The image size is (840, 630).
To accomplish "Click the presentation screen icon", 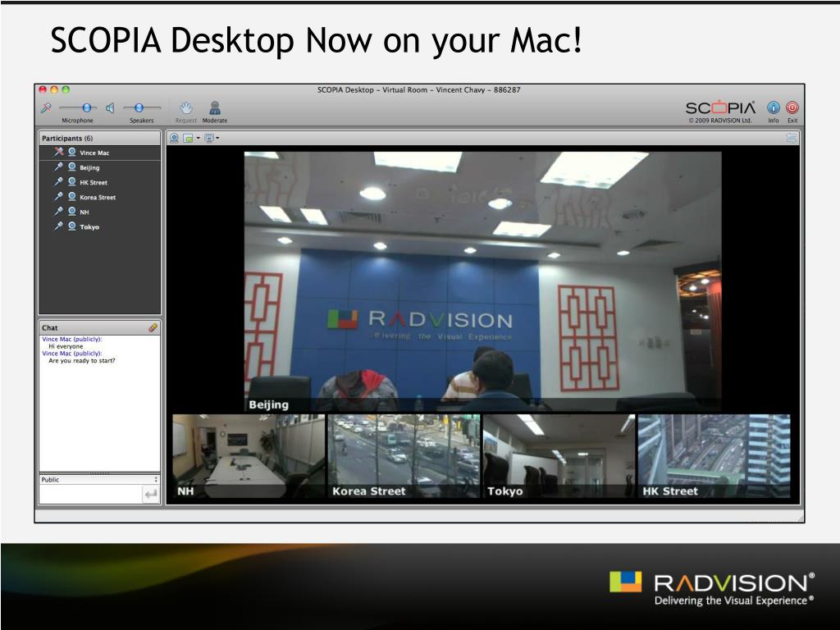I will pos(208,138).
